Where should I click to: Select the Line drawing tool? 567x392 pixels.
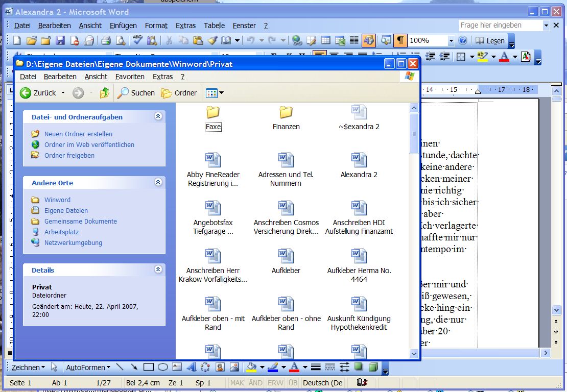point(120,367)
